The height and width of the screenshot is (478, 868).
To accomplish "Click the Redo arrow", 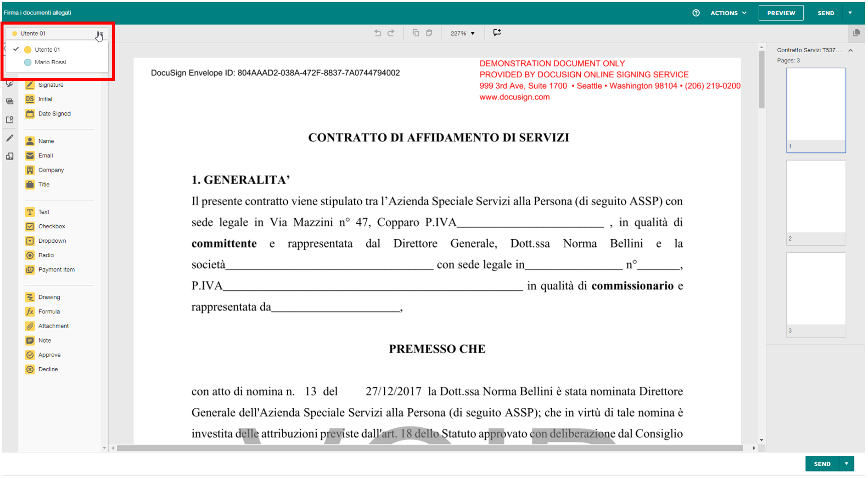I will point(391,33).
